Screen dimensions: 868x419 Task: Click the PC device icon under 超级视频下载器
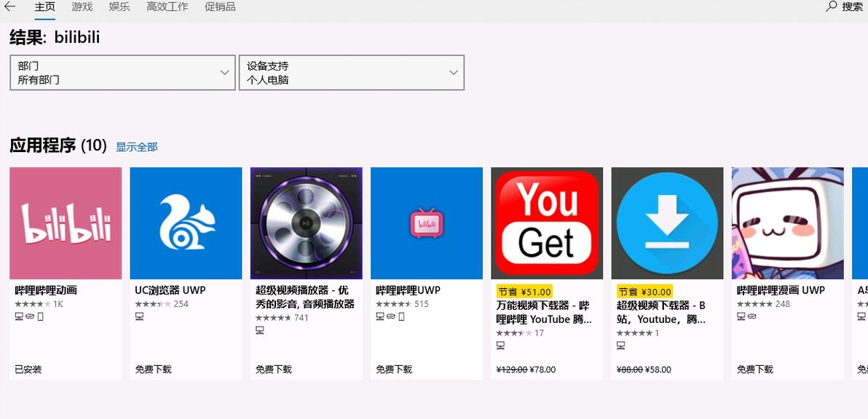(620, 346)
